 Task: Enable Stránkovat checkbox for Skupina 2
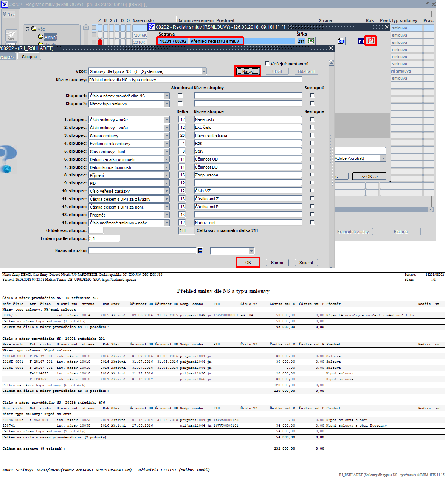(180, 104)
